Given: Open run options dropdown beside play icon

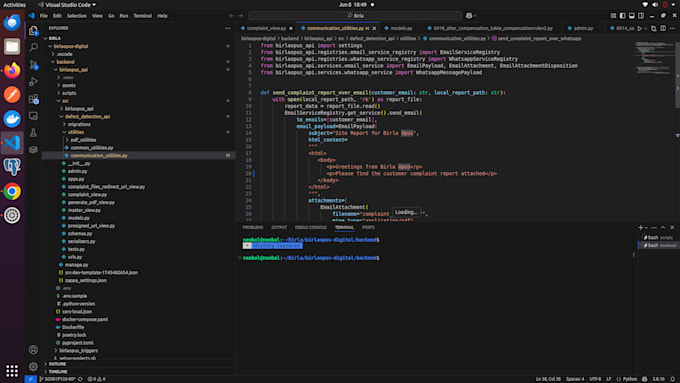Looking at the screenshot, I should click(646, 28).
